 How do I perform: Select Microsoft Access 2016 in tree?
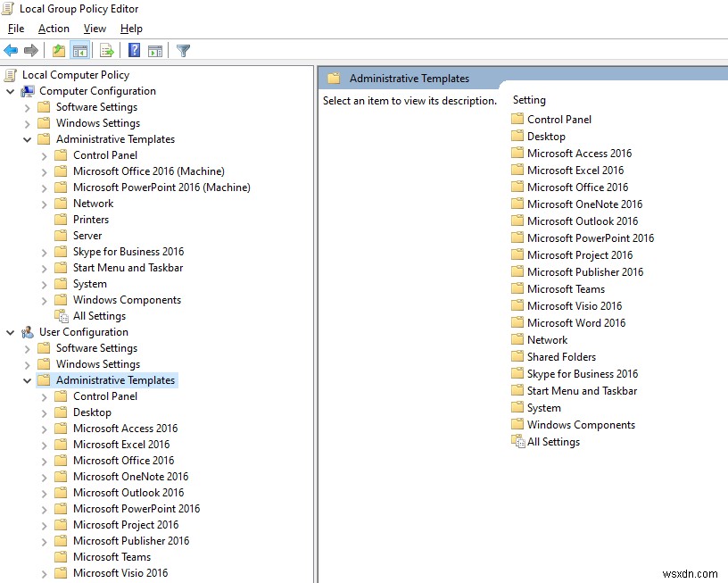(x=126, y=429)
